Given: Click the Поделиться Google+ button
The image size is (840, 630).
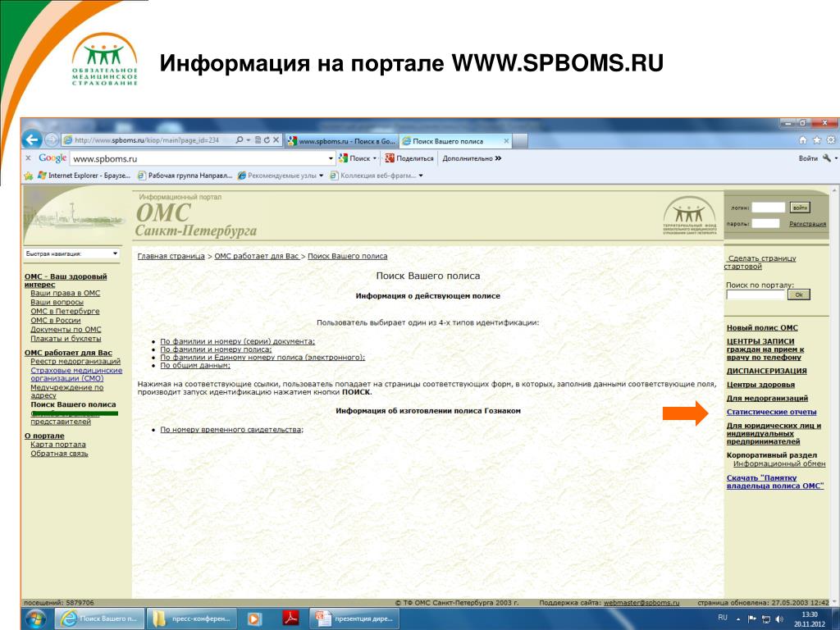Looking at the screenshot, I should [x=409, y=158].
